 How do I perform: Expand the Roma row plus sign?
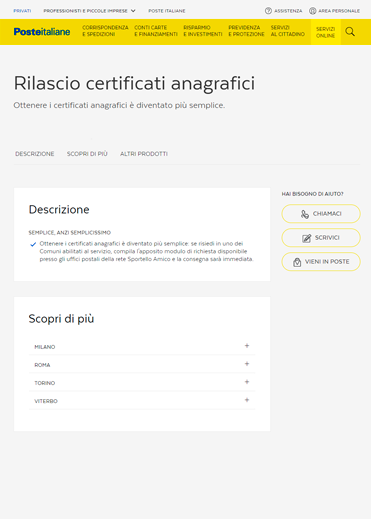(x=247, y=364)
